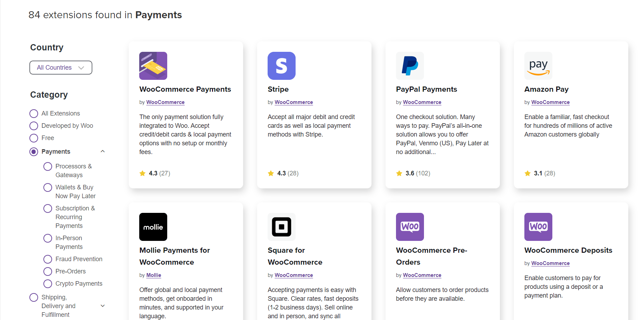Viewport: 644px width, 320px height.
Task: Choose In-Person Payments subcategory
Action: pos(48,238)
